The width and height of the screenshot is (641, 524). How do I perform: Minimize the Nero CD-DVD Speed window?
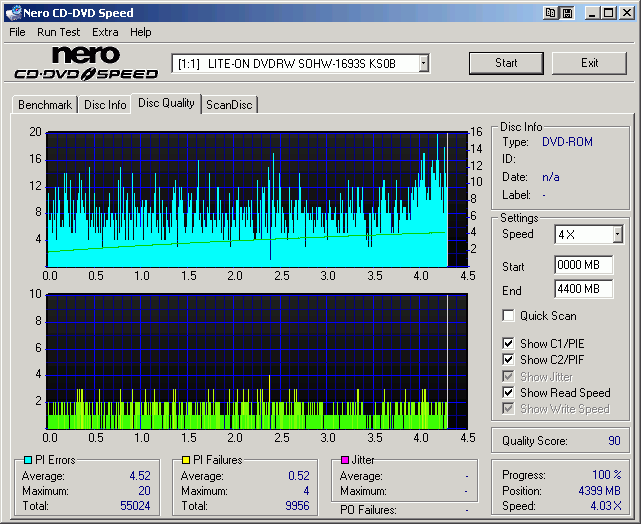593,12
